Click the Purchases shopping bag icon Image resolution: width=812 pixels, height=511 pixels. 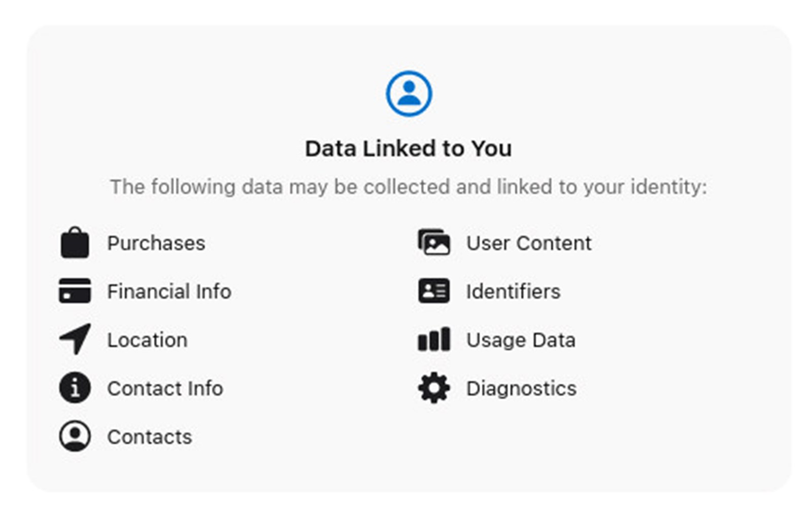75,243
